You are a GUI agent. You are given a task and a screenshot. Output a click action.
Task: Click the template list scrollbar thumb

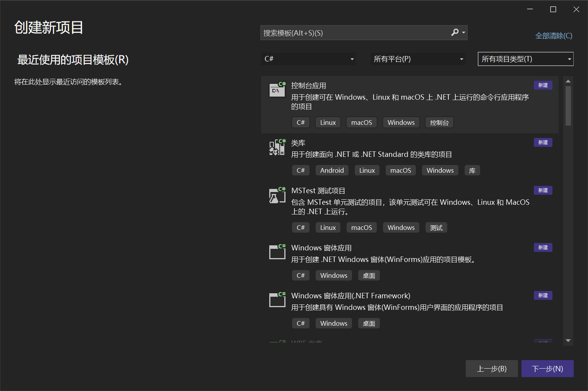click(568, 105)
